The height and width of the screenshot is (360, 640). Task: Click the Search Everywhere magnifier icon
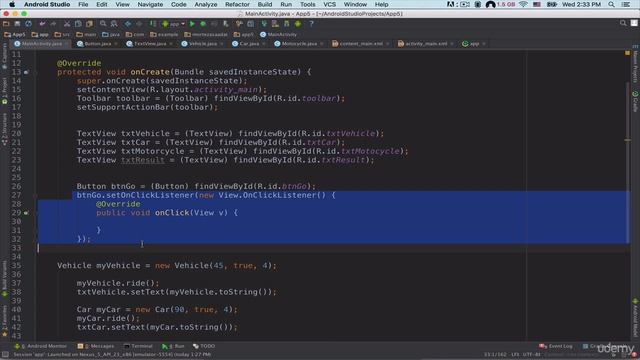coord(623,23)
